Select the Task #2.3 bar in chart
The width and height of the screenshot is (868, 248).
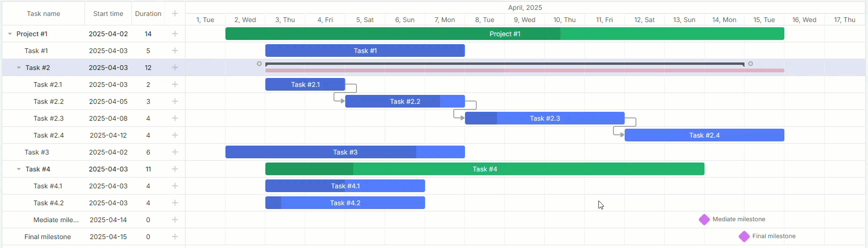coord(545,118)
